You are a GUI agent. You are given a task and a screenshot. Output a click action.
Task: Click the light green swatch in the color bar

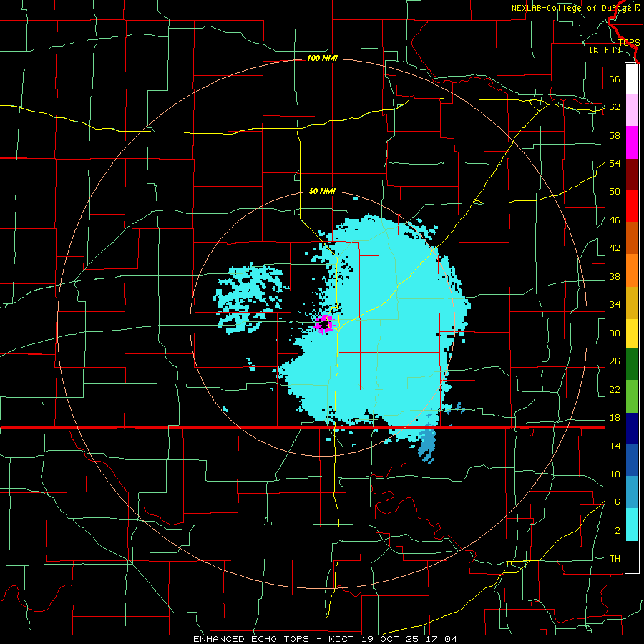click(632, 396)
